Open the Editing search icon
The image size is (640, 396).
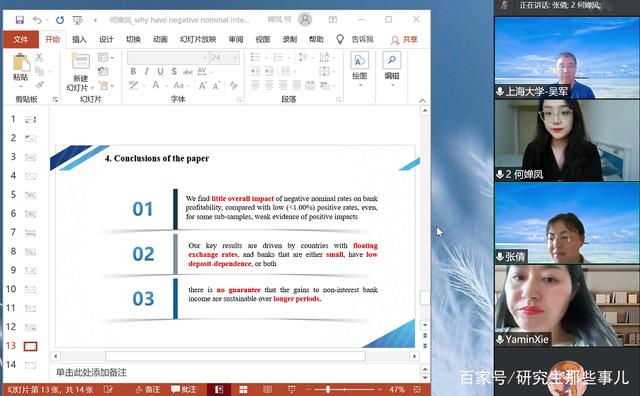391,60
